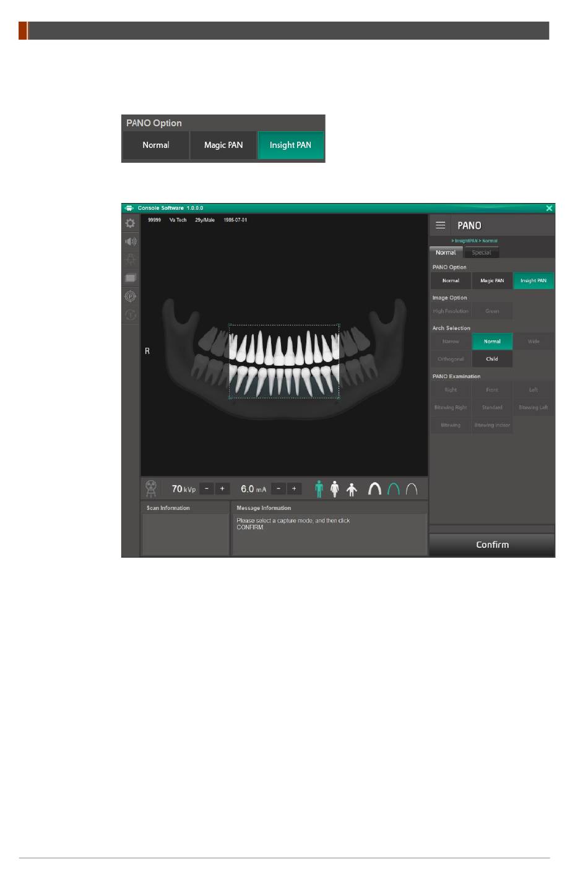
Task: Decrease the mA value with minus
Action: click(279, 489)
